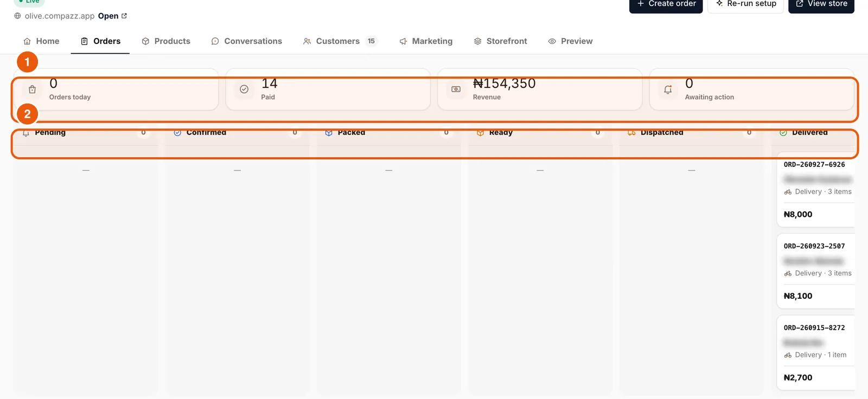Click the green check icon beside Delivered
868x399 pixels.
(783, 133)
